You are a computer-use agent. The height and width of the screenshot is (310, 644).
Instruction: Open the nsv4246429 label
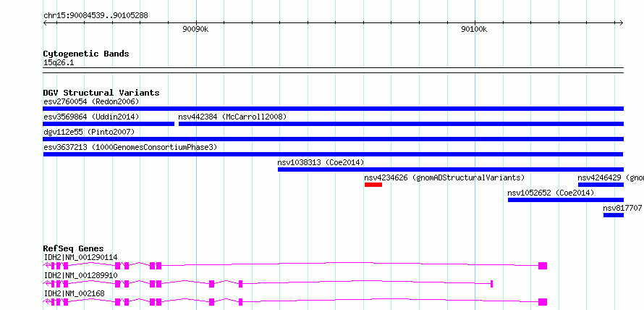pyautogui.click(x=611, y=177)
